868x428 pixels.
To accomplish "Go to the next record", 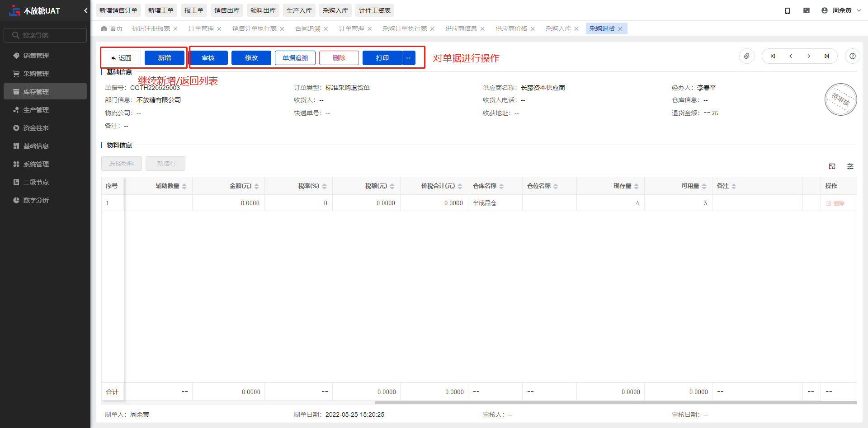I will point(809,56).
